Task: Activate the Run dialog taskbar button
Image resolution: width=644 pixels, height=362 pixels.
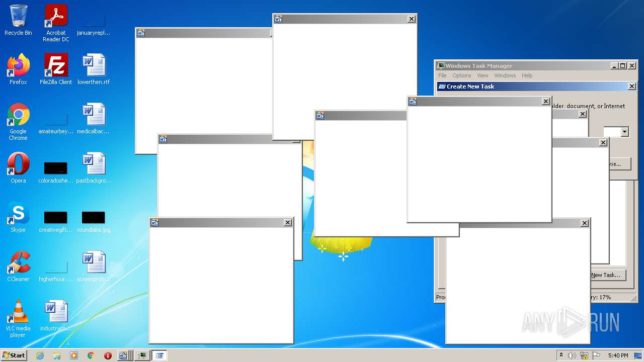Action: pos(159,355)
